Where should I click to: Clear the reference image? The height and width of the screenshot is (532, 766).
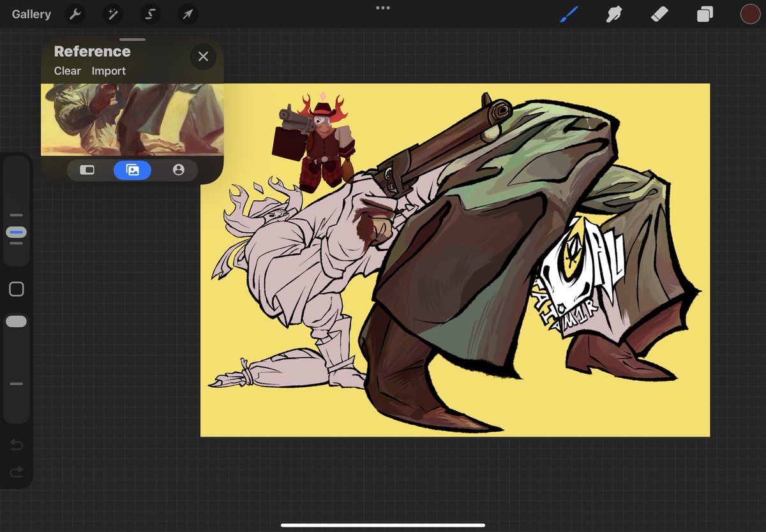pos(67,71)
